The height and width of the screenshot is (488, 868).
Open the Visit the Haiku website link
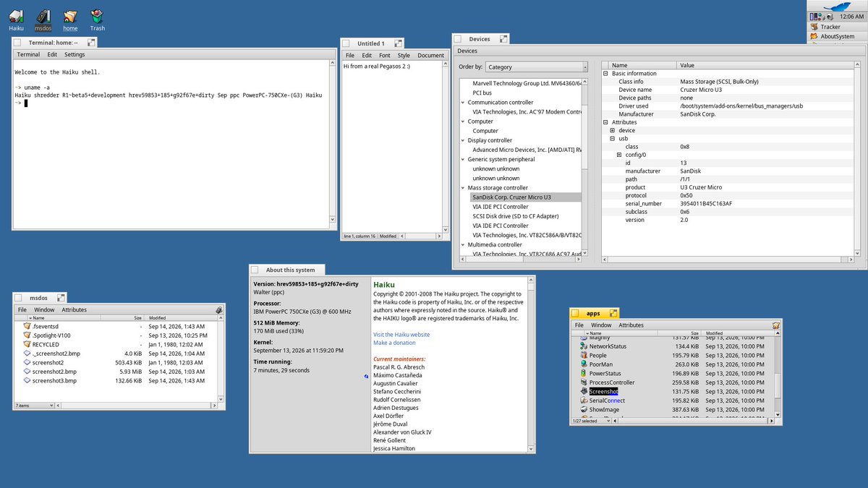click(401, 335)
